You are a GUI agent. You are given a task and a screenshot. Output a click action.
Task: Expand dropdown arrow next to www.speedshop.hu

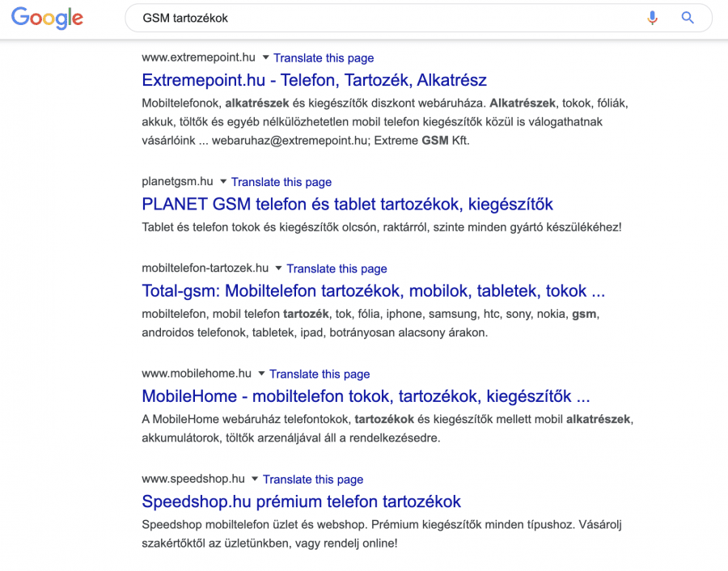255,479
